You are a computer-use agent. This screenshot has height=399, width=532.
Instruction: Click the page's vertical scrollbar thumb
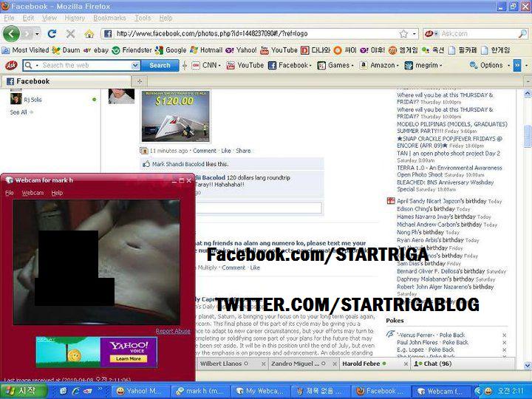tap(528, 136)
